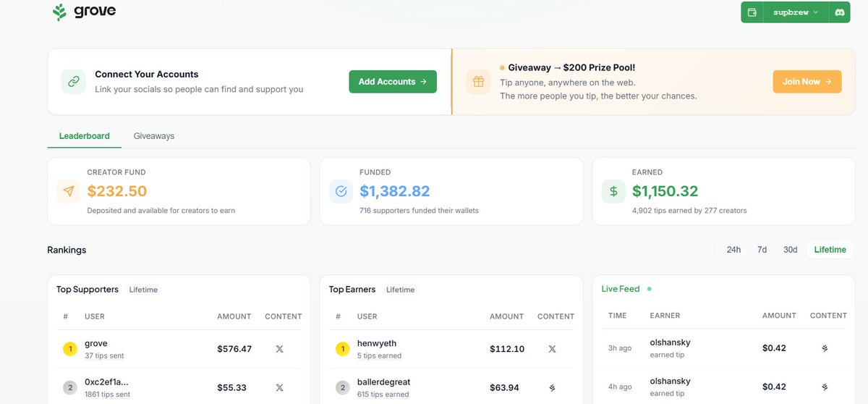Click the 3h ago timestamp
Viewport: 868px width, 404px height.
click(x=620, y=348)
